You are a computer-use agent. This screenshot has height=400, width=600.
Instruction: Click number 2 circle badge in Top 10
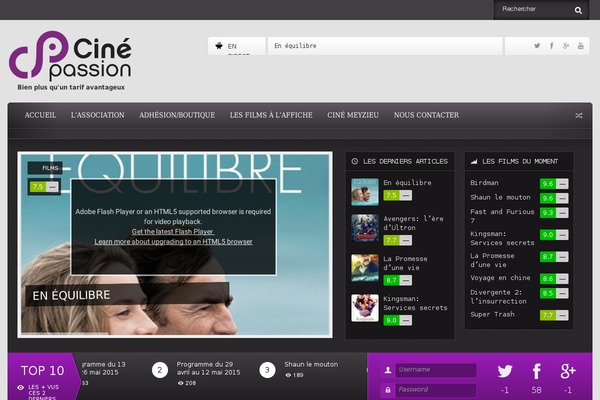pos(160,370)
